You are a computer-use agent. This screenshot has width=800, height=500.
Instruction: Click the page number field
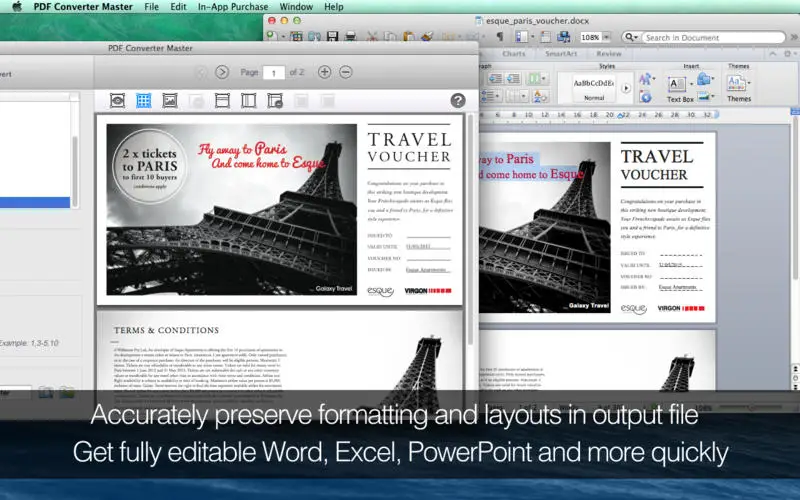coord(273,72)
